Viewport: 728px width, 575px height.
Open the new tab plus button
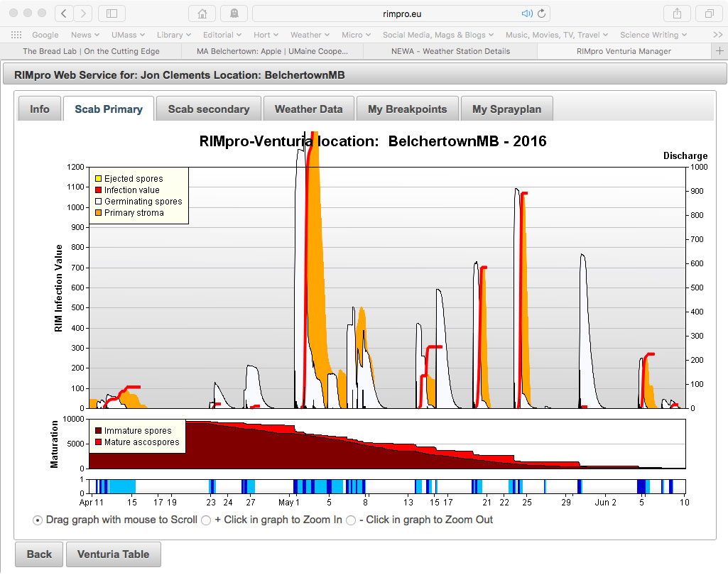[x=719, y=51]
